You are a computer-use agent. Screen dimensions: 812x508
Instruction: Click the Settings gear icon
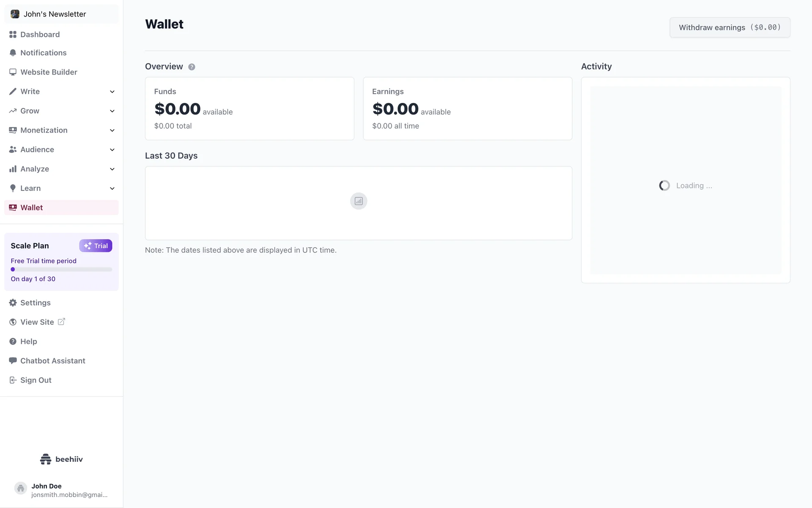[13, 303]
